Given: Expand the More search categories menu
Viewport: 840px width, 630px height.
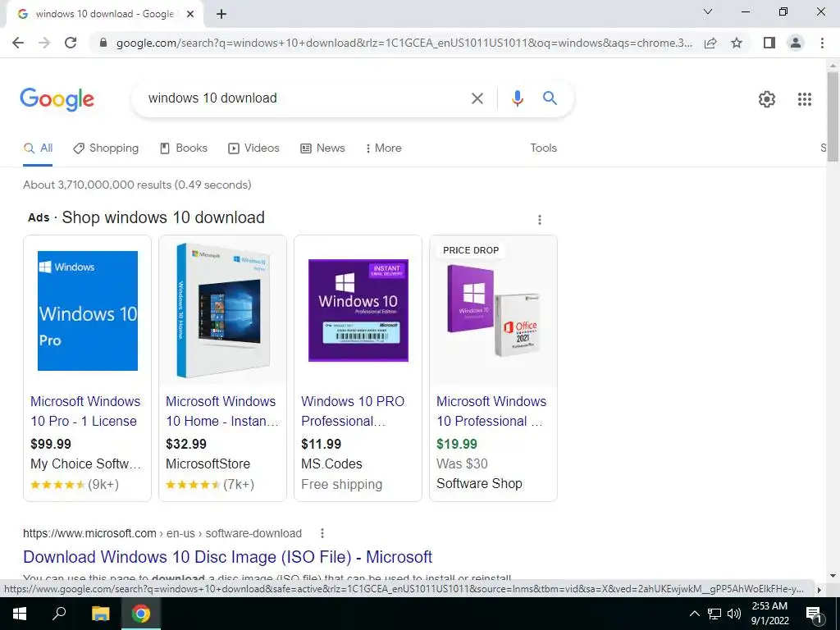Looking at the screenshot, I should tap(383, 148).
